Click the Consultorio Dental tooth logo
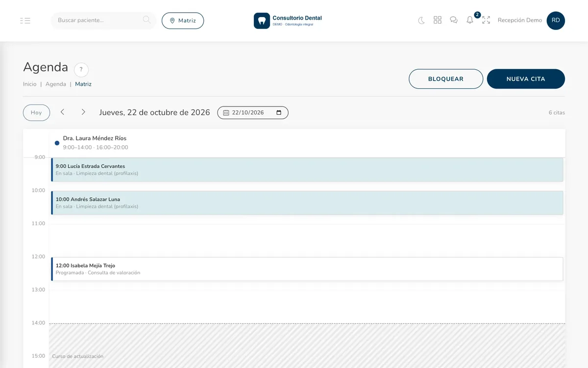588x368 pixels. [262, 21]
